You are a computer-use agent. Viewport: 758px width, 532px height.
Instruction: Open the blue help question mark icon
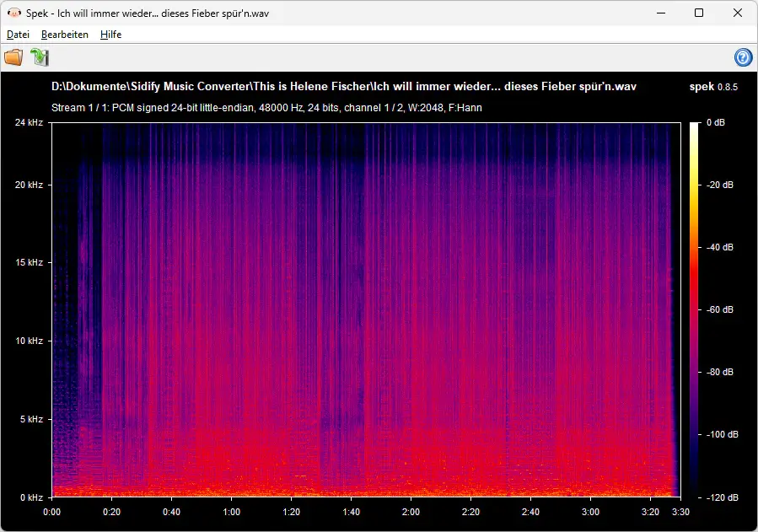743,57
